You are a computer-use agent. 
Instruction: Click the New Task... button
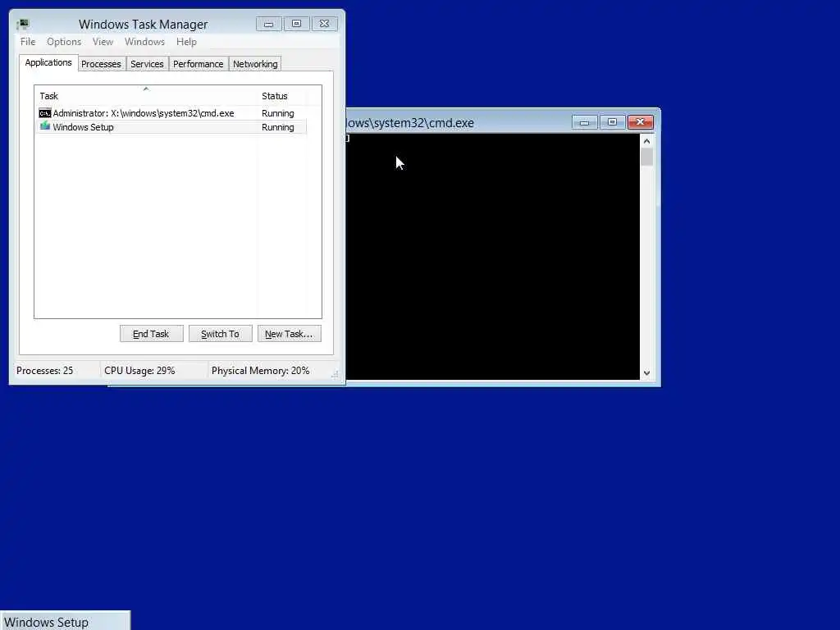289,334
